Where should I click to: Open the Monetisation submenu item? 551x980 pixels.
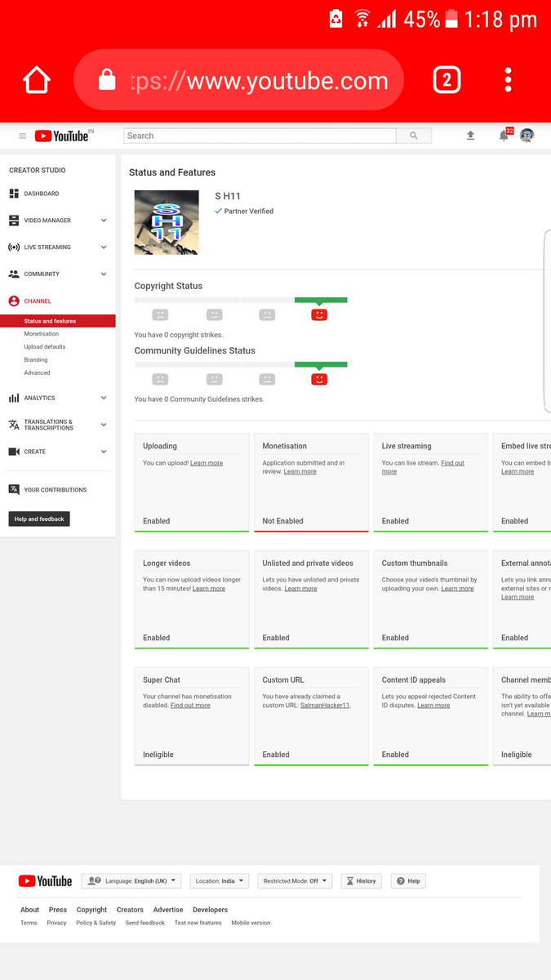pos(42,334)
